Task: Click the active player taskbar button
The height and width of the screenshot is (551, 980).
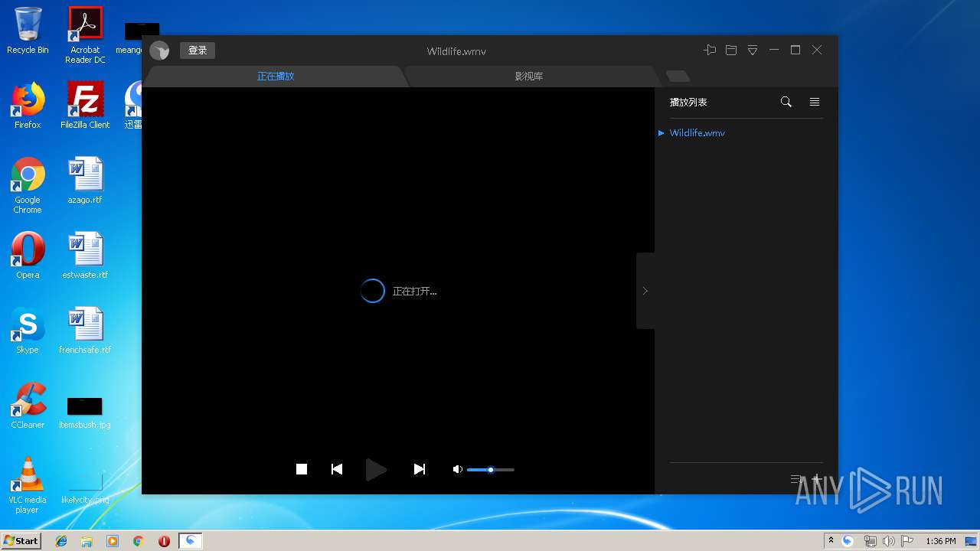Action: pyautogui.click(x=191, y=541)
